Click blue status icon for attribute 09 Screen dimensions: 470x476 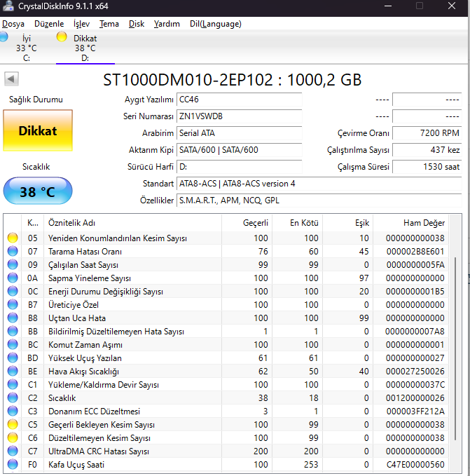click(x=13, y=264)
